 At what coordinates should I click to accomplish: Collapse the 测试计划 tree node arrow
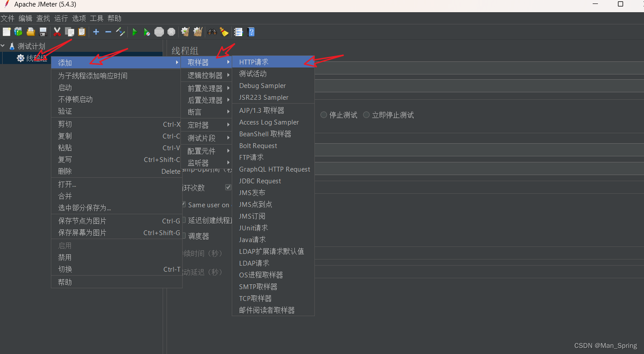(3, 46)
